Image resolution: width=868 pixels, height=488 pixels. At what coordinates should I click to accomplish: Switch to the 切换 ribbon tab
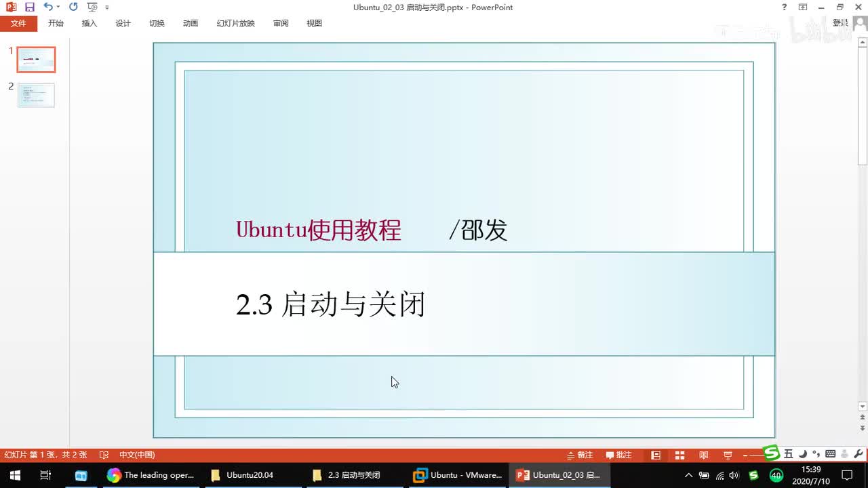point(157,23)
